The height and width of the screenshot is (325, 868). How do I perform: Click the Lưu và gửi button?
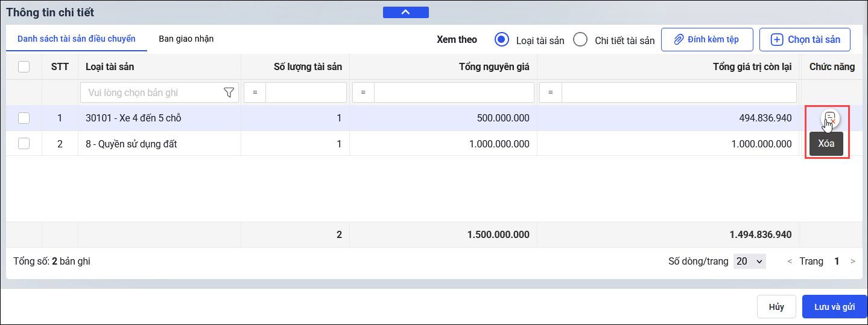pos(834,307)
